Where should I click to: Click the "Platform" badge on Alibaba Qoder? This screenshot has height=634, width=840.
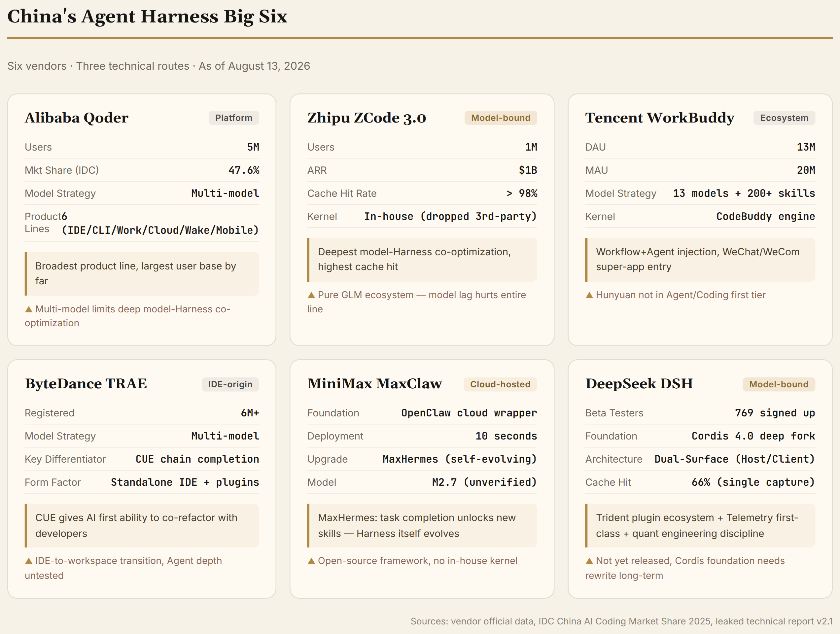click(x=233, y=118)
